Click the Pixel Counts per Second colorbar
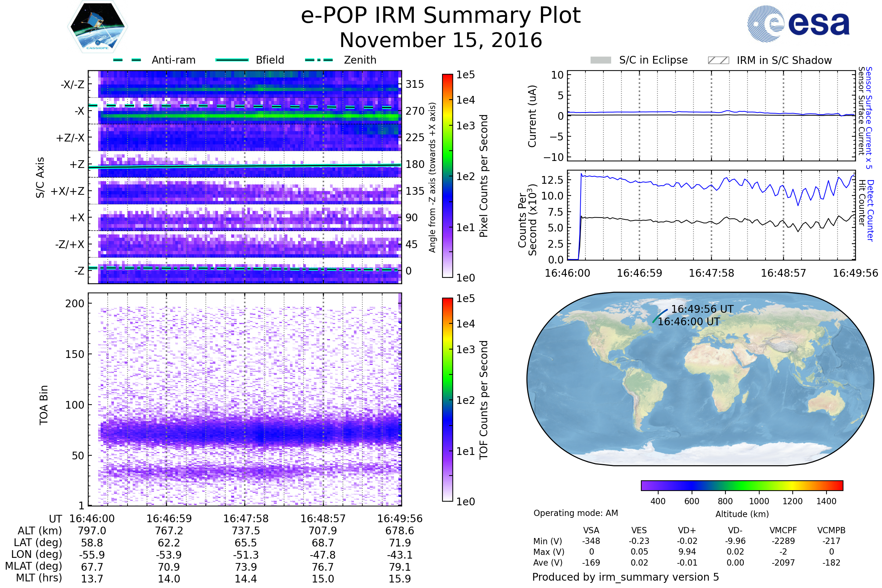Image resolution: width=882 pixels, height=588 pixels. [x=447, y=176]
